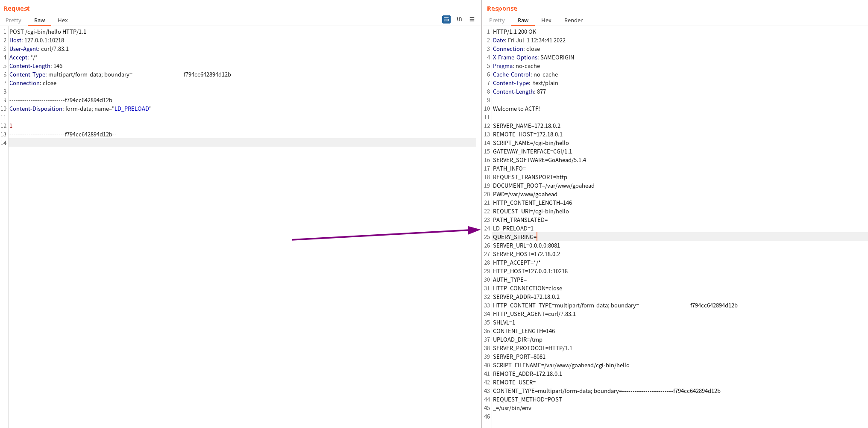Click the highlighted 'QUERY_STRING=' line
This screenshot has height=428, width=868.
(x=680, y=237)
